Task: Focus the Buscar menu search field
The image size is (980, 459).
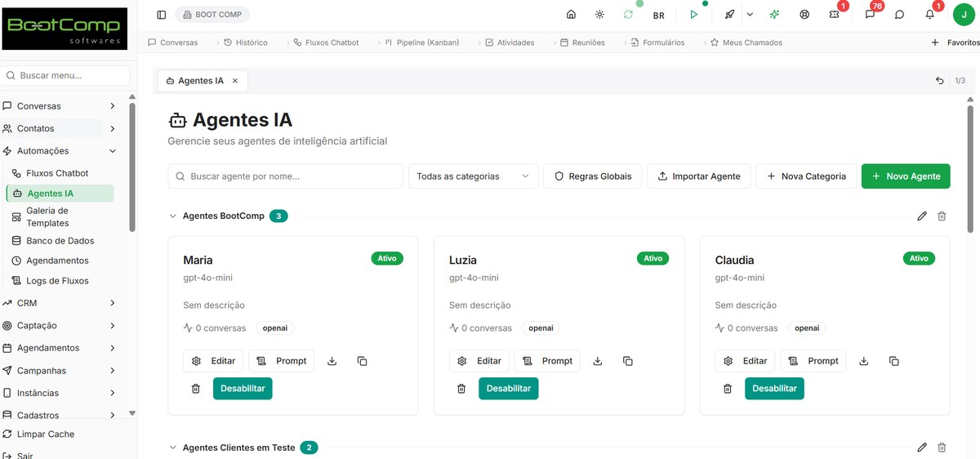Action: (65, 75)
